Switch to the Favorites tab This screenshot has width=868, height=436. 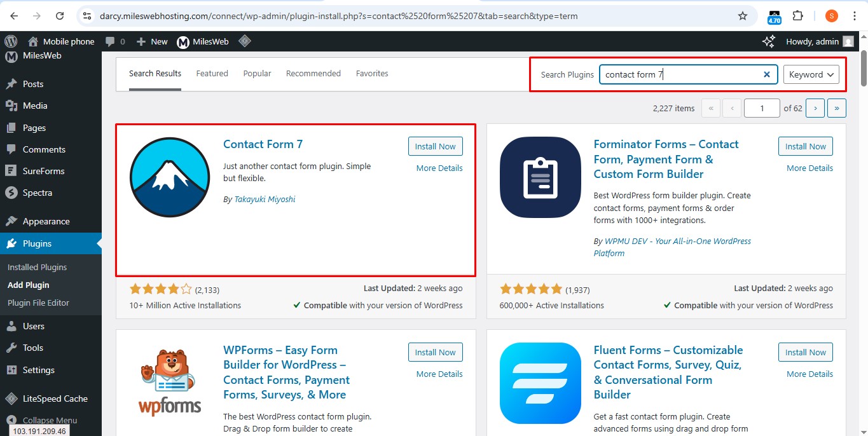pyautogui.click(x=372, y=74)
